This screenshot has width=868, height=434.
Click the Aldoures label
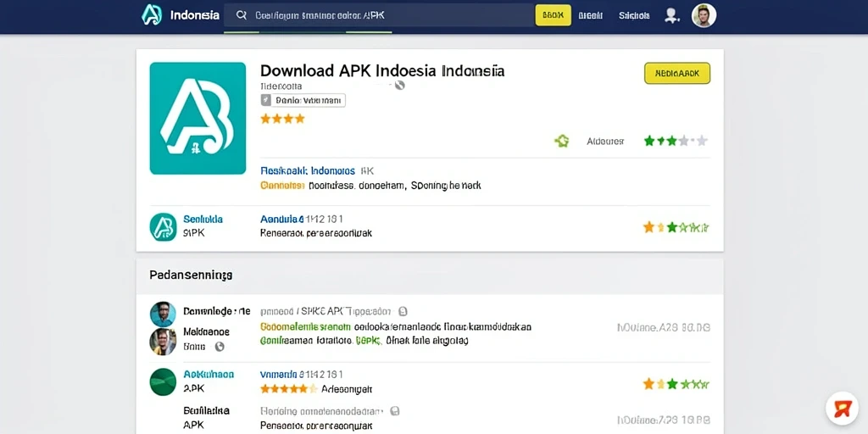point(605,142)
